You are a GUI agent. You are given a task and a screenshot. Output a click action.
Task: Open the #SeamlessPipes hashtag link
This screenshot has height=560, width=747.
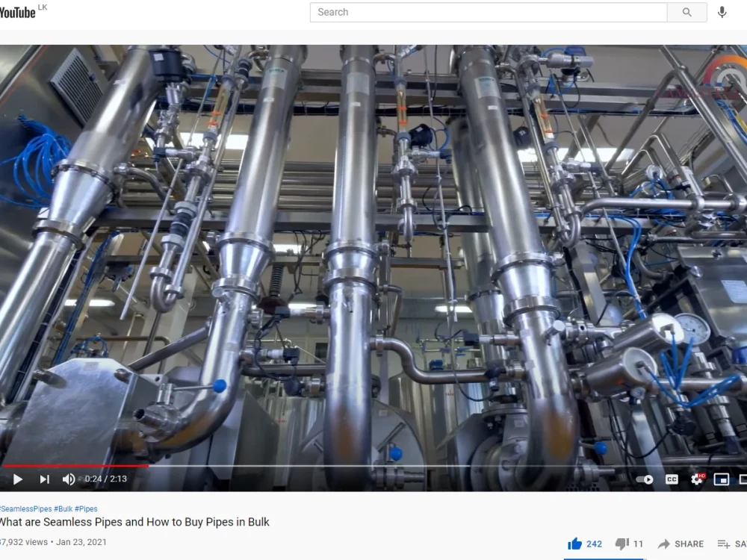click(x=25, y=508)
